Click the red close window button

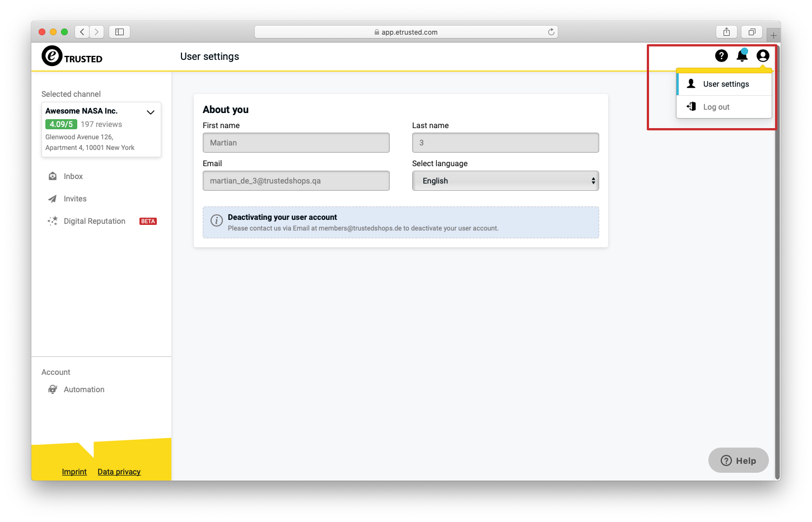pos(42,32)
